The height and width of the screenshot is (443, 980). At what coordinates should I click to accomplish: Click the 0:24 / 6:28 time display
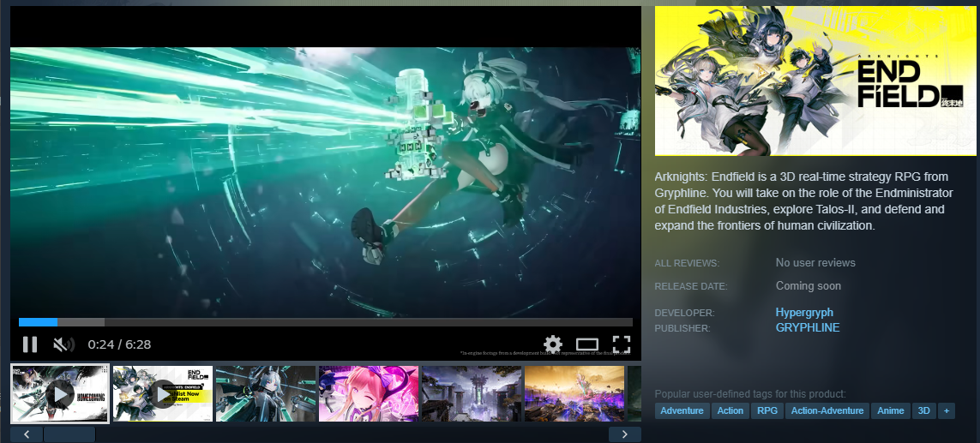pyautogui.click(x=119, y=344)
